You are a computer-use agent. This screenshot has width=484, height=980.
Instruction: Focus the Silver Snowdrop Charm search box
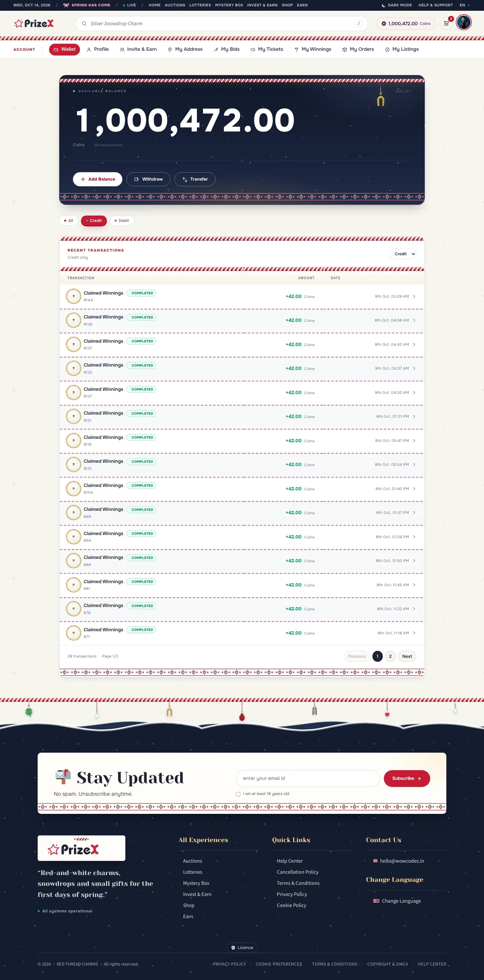(x=221, y=24)
